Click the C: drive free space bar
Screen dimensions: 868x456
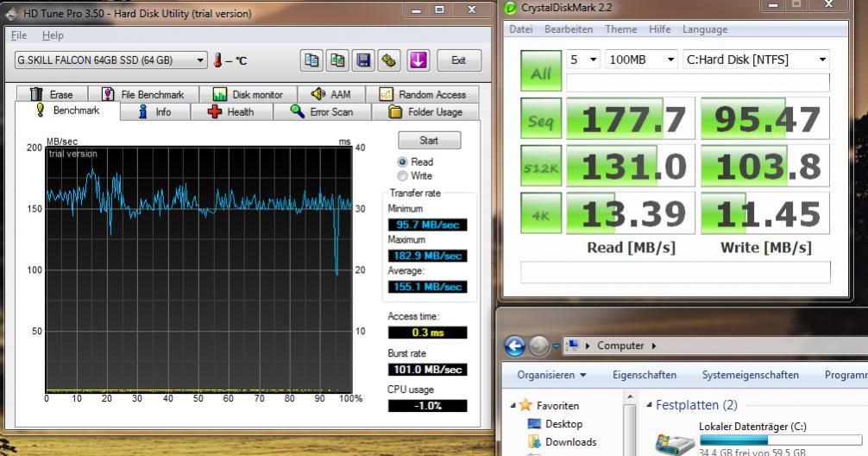tap(781, 440)
